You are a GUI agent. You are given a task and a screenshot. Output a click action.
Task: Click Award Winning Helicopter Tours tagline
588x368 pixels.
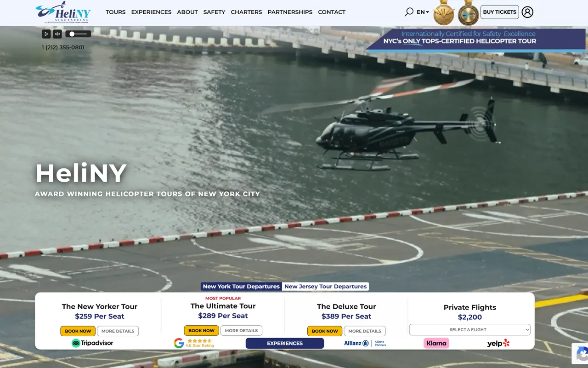(147, 194)
